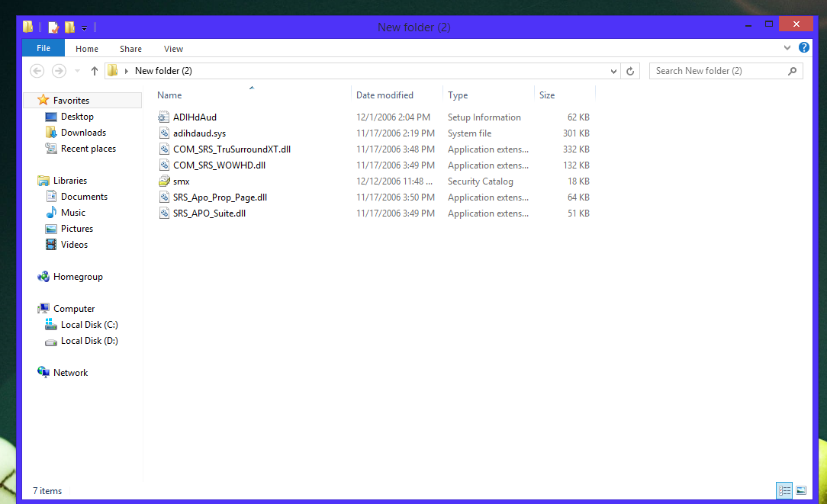The width and height of the screenshot is (827, 504).
Task: Select the smx security catalog icon
Action: [x=164, y=181]
